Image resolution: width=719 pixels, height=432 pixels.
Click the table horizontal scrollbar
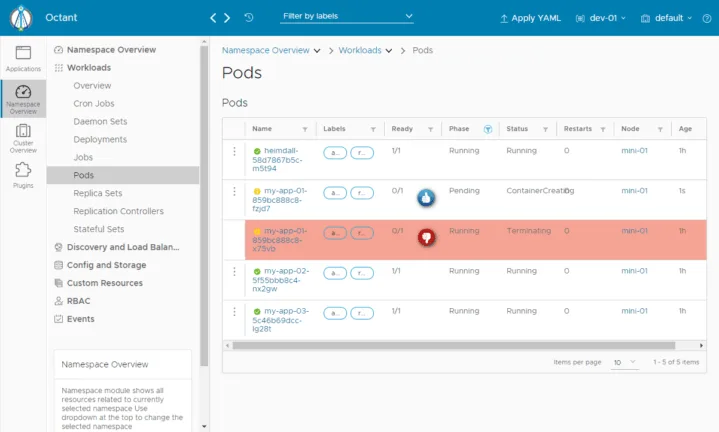click(x=454, y=345)
